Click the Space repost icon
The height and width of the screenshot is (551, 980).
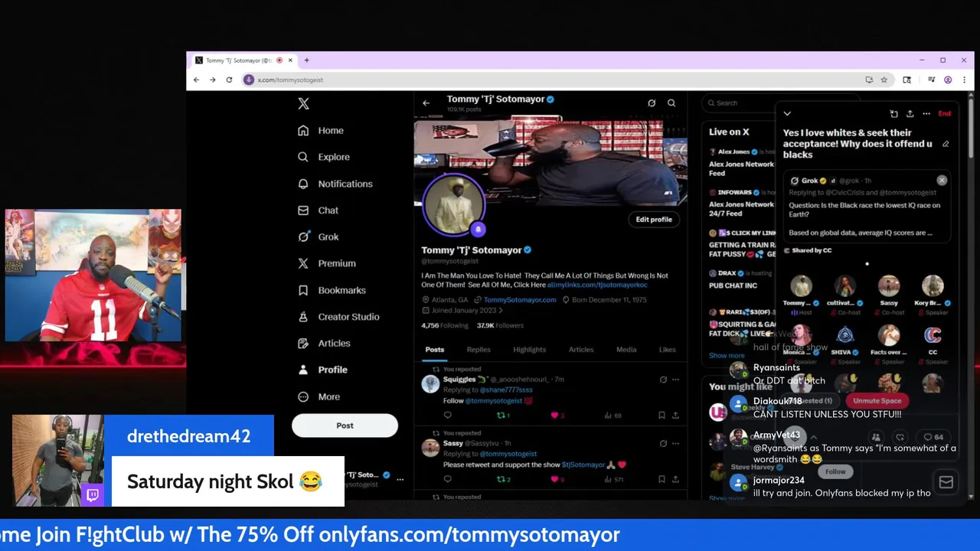(x=893, y=114)
